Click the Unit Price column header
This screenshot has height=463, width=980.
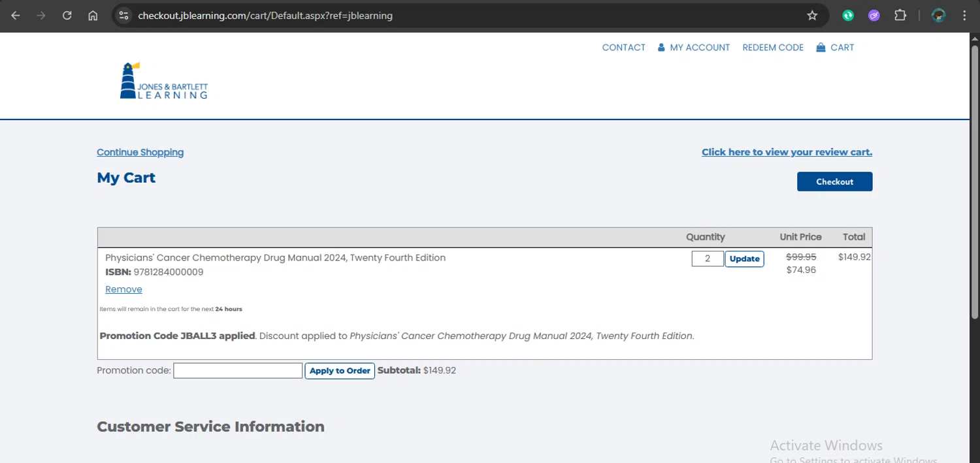point(800,237)
